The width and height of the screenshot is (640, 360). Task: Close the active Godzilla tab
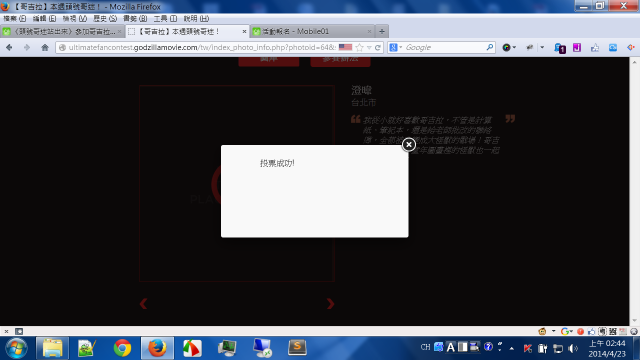coord(244,31)
